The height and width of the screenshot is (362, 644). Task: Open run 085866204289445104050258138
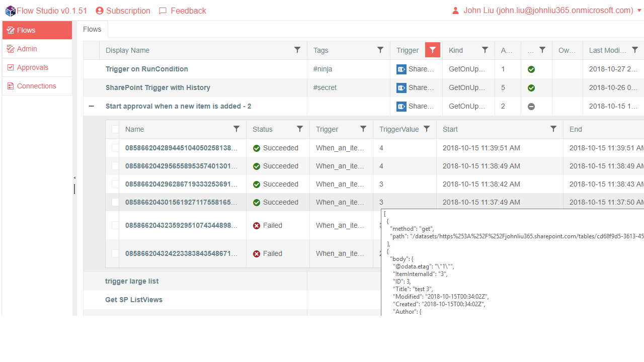click(181, 148)
